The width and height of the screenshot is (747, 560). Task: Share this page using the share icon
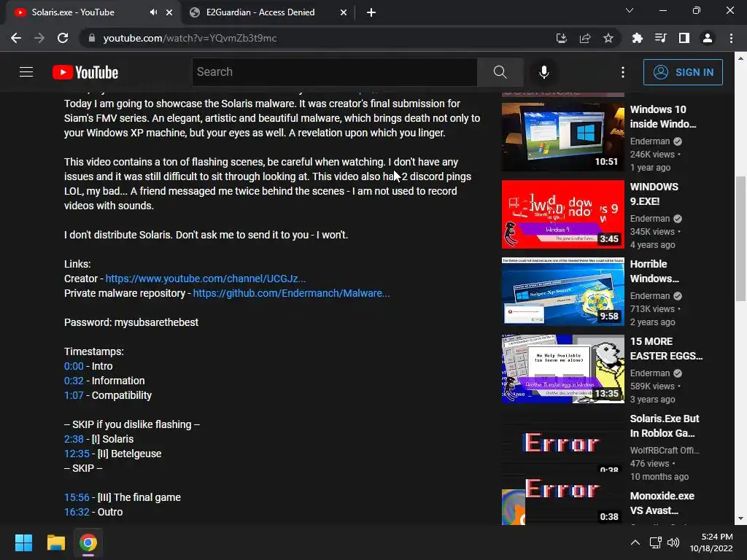pos(585,38)
